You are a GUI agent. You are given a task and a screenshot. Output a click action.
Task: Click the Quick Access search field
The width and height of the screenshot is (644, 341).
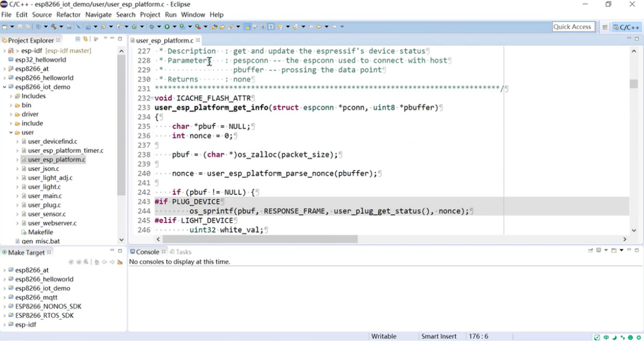573,27
